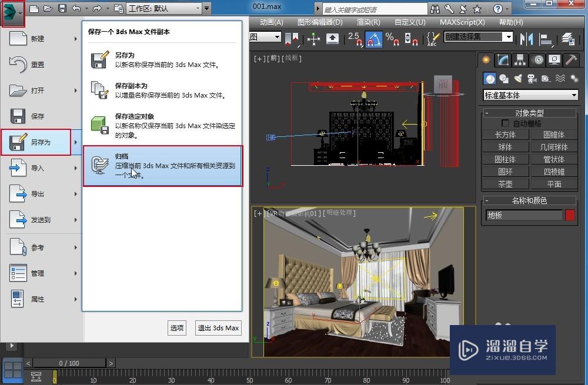The width and height of the screenshot is (588, 385).
Task: Switch to the Create panel tab
Action: [486, 60]
